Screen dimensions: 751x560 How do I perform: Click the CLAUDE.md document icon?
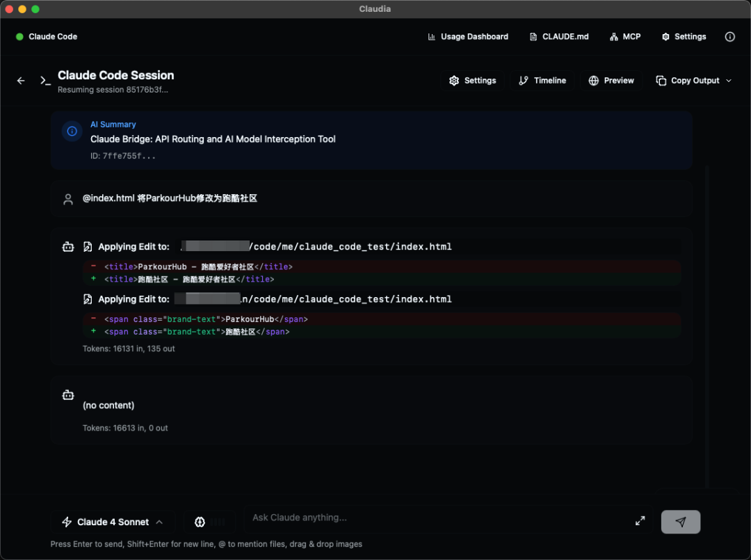(533, 37)
